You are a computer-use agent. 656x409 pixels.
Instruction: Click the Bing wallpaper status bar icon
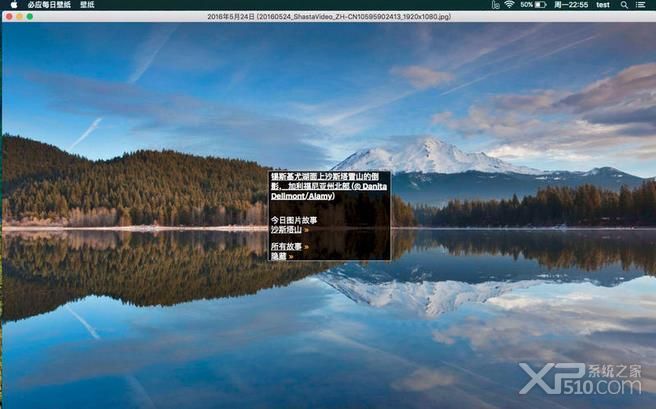pyautogui.click(x=496, y=5)
